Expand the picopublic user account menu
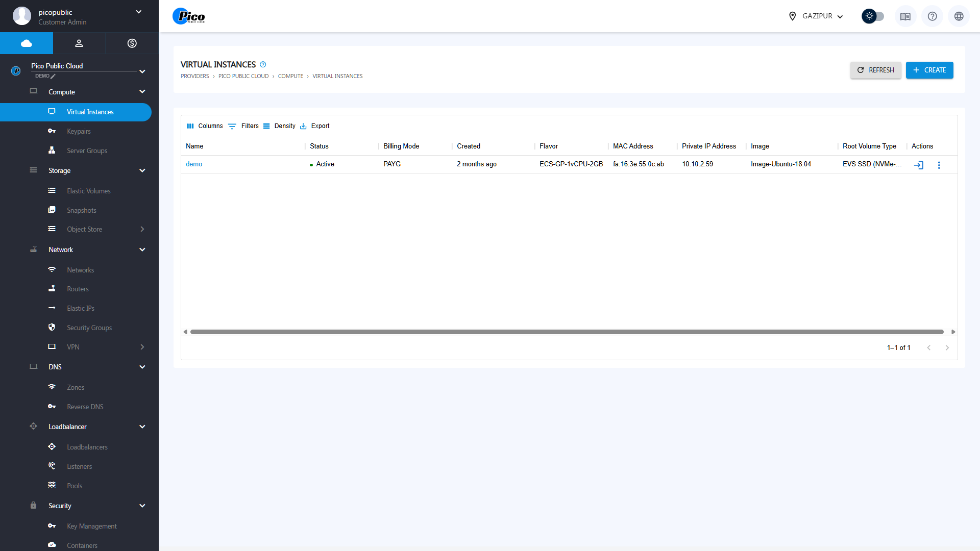The height and width of the screenshot is (551, 980). tap(138, 12)
